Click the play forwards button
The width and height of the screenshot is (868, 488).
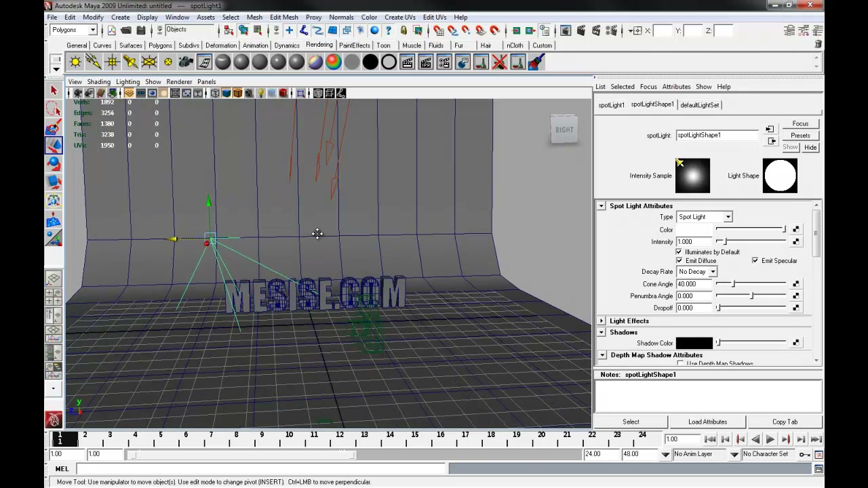(770, 439)
